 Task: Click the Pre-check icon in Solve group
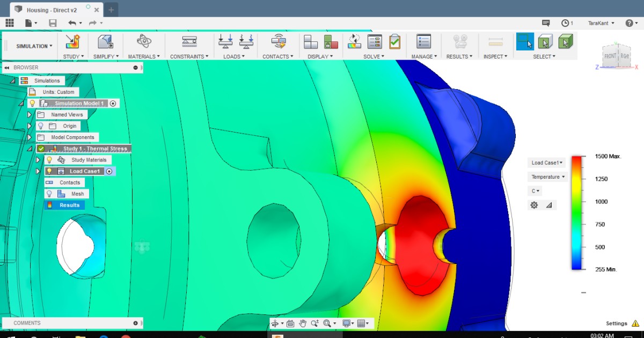click(394, 42)
